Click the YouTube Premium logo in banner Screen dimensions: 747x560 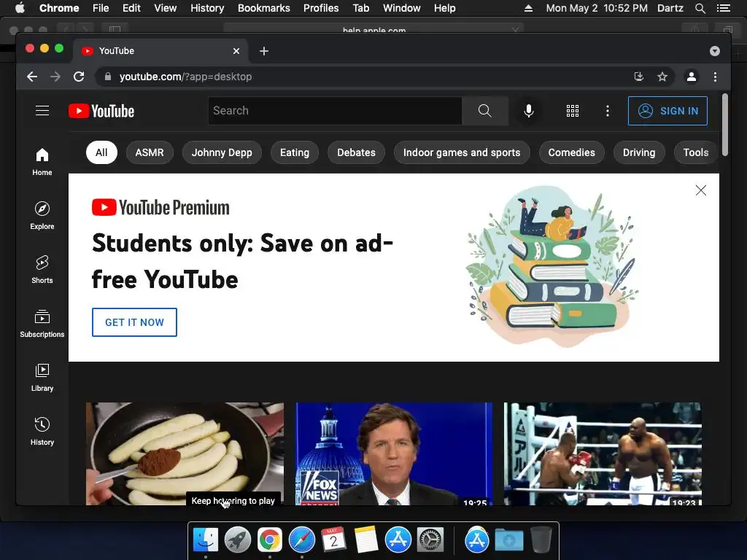click(x=160, y=208)
